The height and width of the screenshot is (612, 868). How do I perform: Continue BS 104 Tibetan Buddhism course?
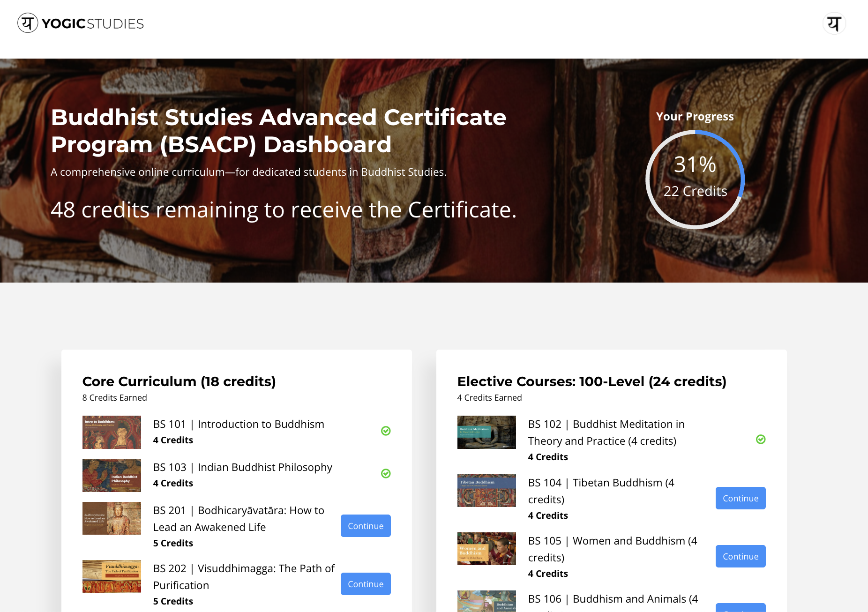point(741,498)
